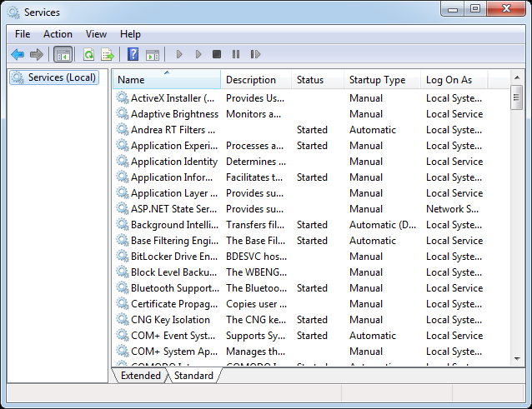Open Help via the question mark icon
Screen dimensions: 532x409
(133, 54)
